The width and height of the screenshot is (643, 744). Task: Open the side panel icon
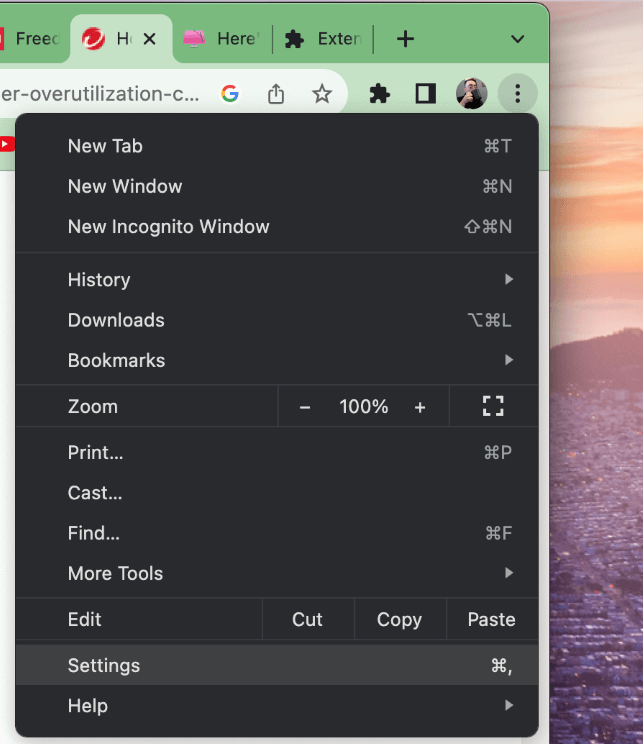coord(426,94)
